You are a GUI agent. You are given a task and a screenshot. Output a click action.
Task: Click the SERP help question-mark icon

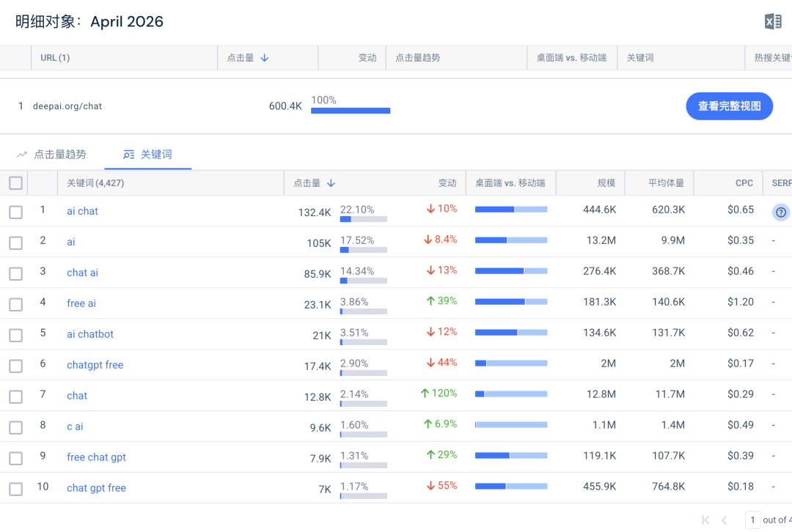[x=781, y=213]
